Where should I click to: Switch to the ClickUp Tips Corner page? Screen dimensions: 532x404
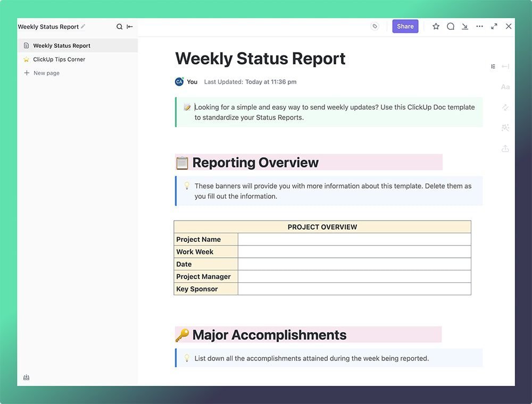[59, 59]
